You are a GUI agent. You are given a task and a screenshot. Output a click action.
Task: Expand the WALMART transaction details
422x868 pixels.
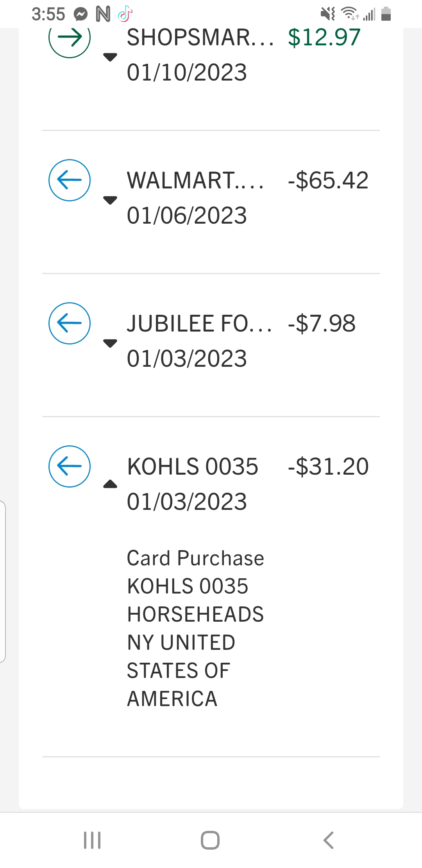(x=110, y=200)
